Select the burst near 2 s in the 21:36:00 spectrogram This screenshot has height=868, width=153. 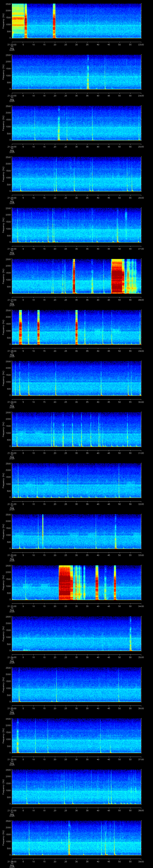[17, 736]
